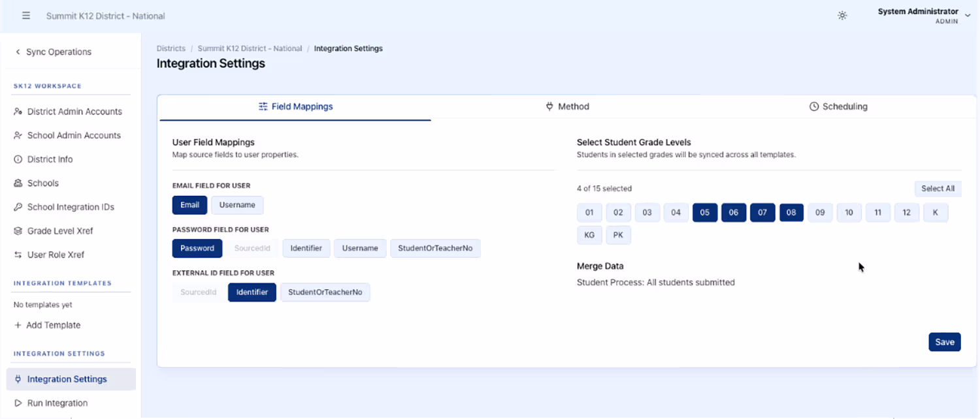The image size is (980, 419).
Task: Go back using Sync Operations chevron
Action: [18, 52]
